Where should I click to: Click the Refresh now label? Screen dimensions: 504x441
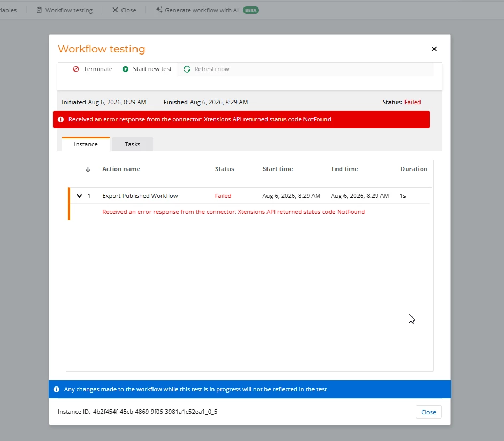[212, 69]
